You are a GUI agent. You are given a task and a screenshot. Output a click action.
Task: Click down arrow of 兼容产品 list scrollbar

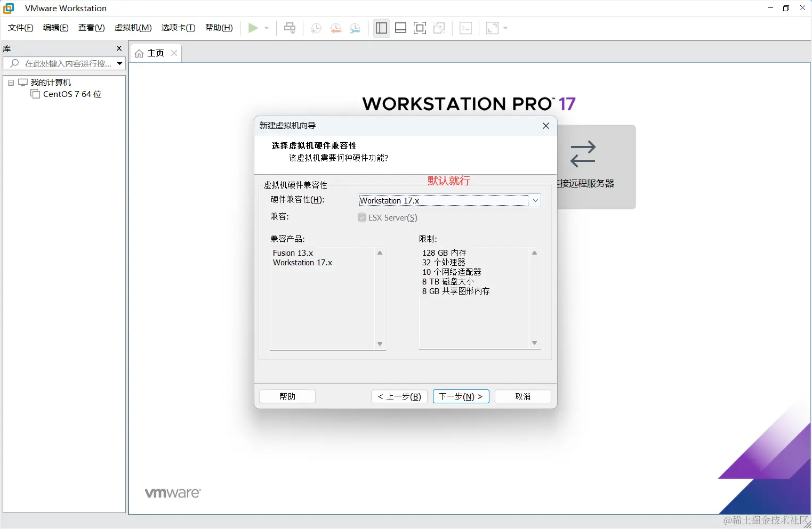point(380,344)
